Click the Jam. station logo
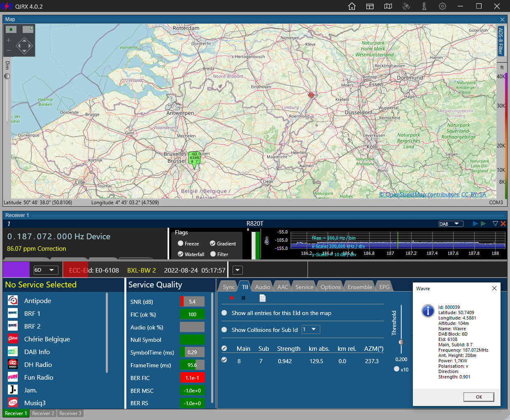Image resolution: width=510 pixels, height=420 pixels. [13, 390]
